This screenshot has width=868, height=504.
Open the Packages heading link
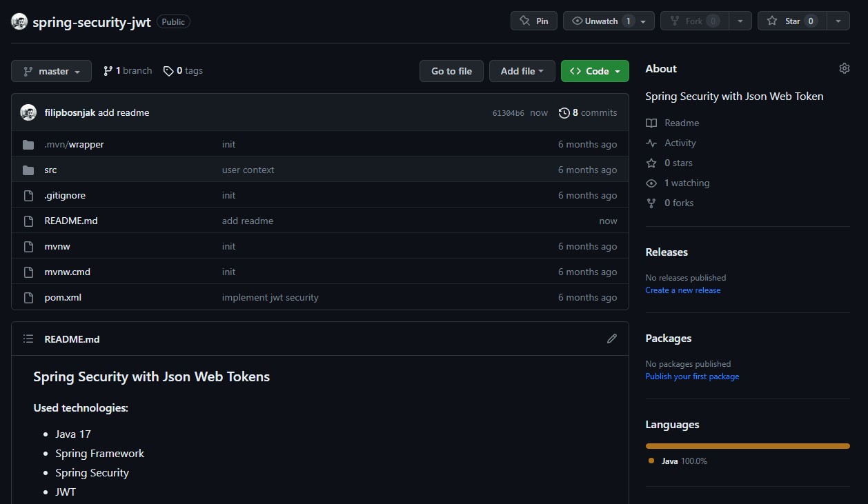(669, 338)
